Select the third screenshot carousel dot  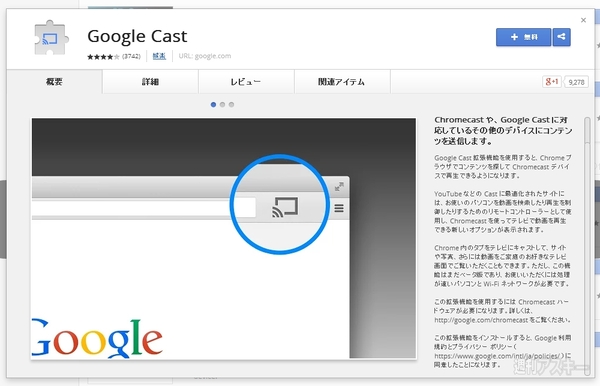click(232, 104)
